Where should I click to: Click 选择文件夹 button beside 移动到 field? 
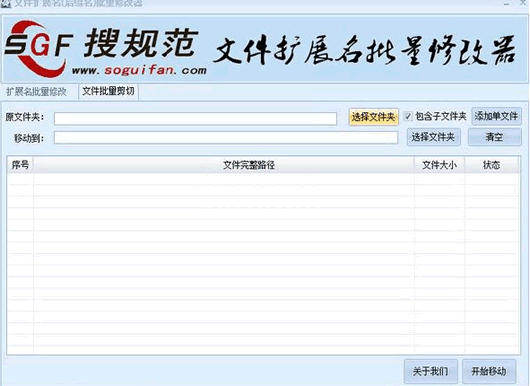pyautogui.click(x=433, y=137)
